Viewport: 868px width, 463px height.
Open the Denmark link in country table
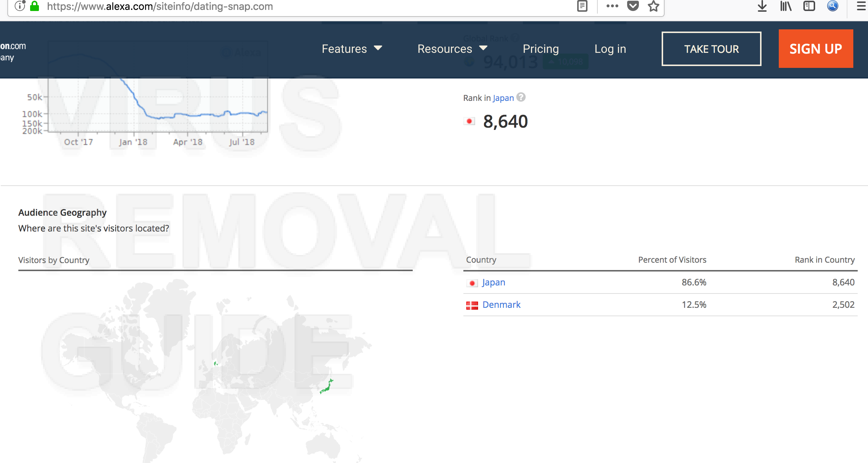[x=501, y=305]
